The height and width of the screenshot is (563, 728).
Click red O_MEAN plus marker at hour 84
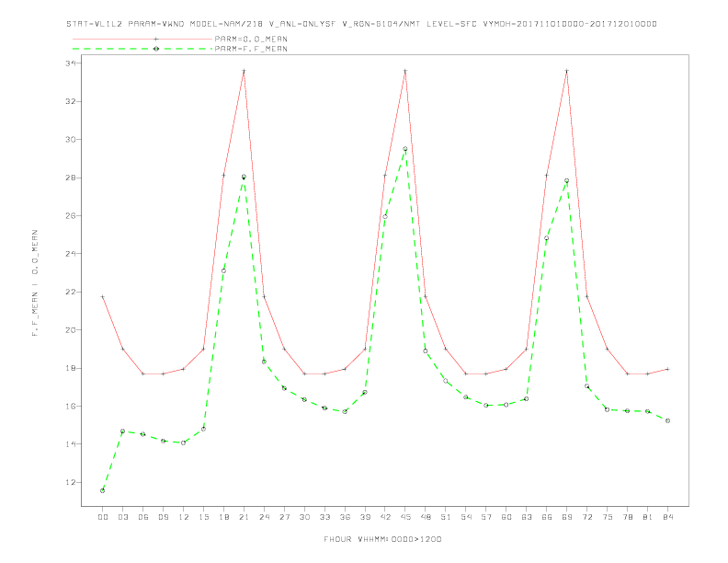point(667,369)
